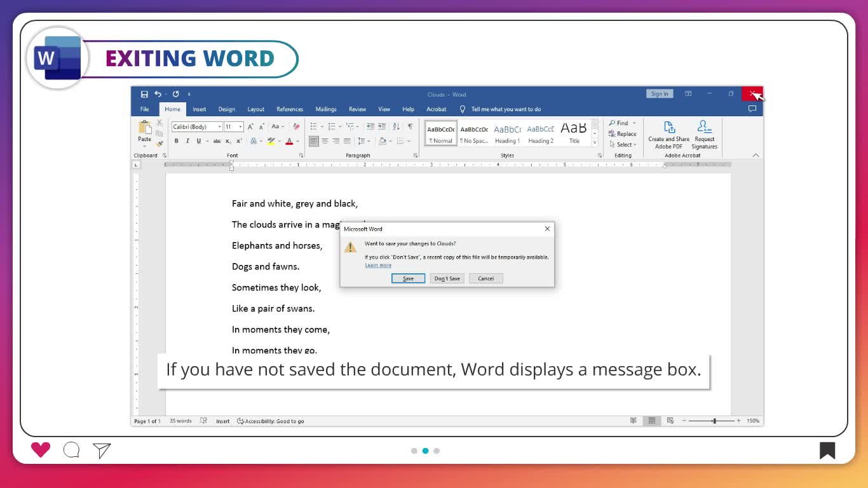The image size is (868, 488).
Task: Click Justify alignment icon
Action: point(347,141)
